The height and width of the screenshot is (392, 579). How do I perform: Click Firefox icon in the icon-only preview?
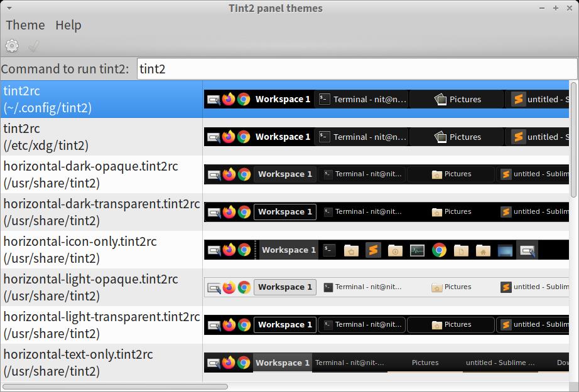click(229, 250)
